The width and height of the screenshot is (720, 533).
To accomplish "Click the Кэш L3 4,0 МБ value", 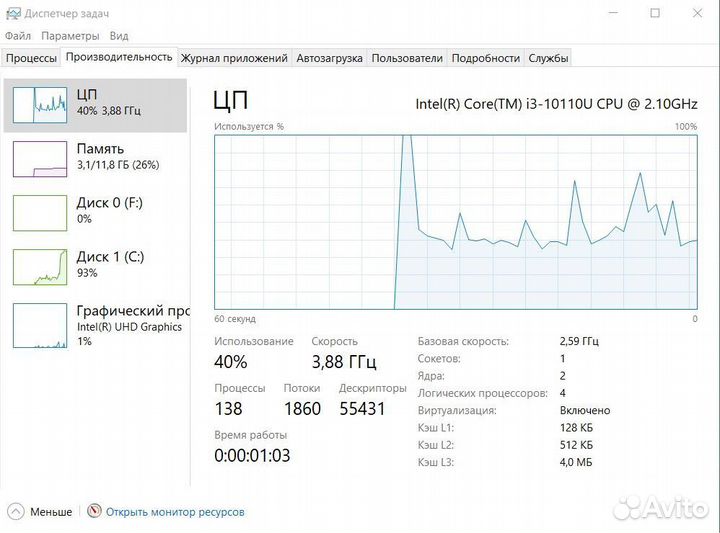I will [576, 462].
